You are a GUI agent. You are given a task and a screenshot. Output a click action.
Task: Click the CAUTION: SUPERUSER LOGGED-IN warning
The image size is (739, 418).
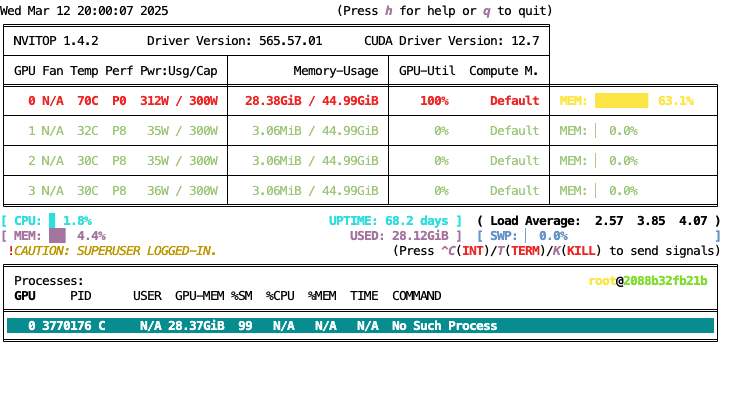pyautogui.click(x=112, y=251)
